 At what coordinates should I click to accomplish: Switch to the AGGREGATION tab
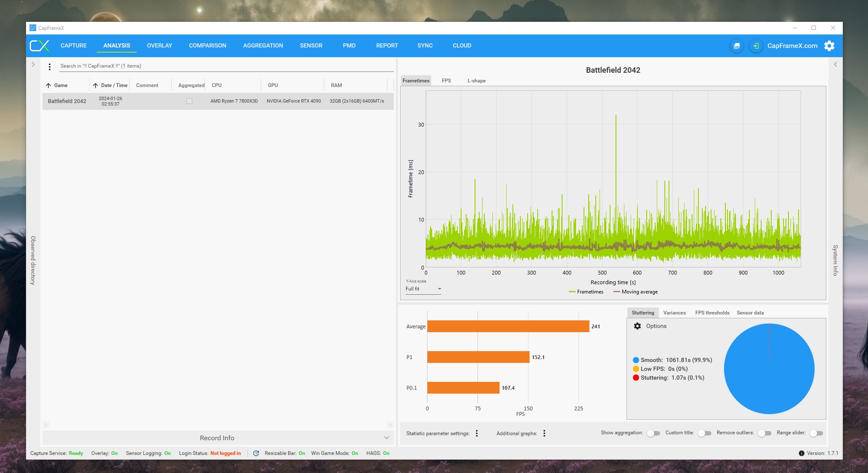pyautogui.click(x=263, y=45)
